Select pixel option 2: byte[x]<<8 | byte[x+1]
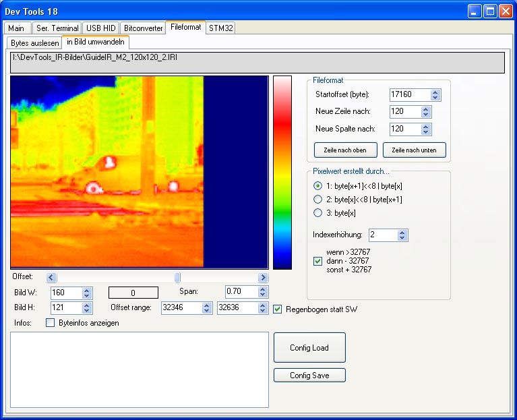517x420 pixels. click(x=318, y=200)
